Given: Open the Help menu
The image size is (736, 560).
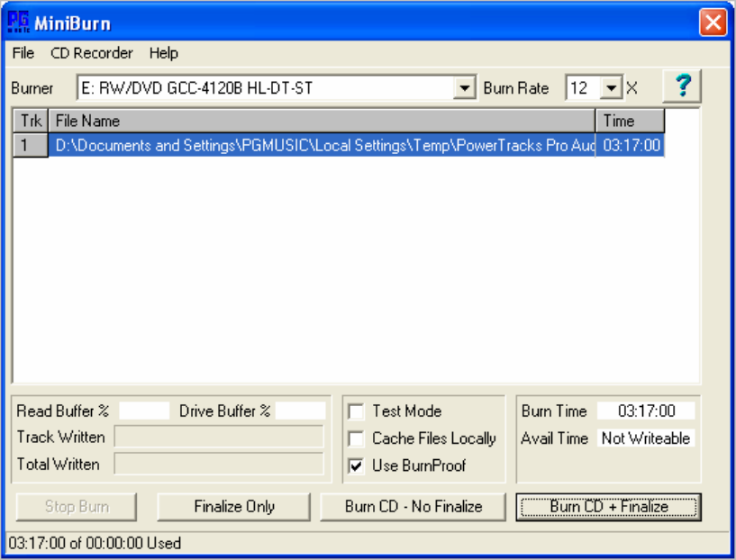Looking at the screenshot, I should (164, 53).
